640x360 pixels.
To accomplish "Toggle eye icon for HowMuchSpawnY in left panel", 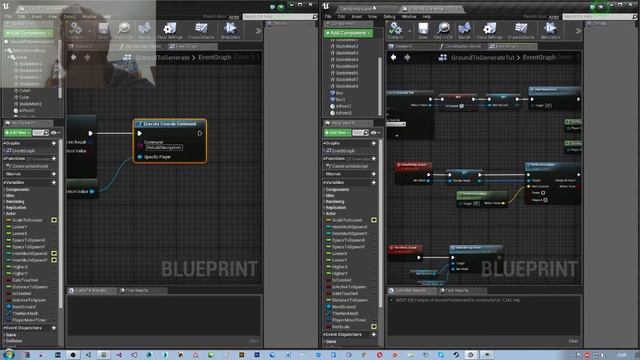I will [x=54, y=260].
